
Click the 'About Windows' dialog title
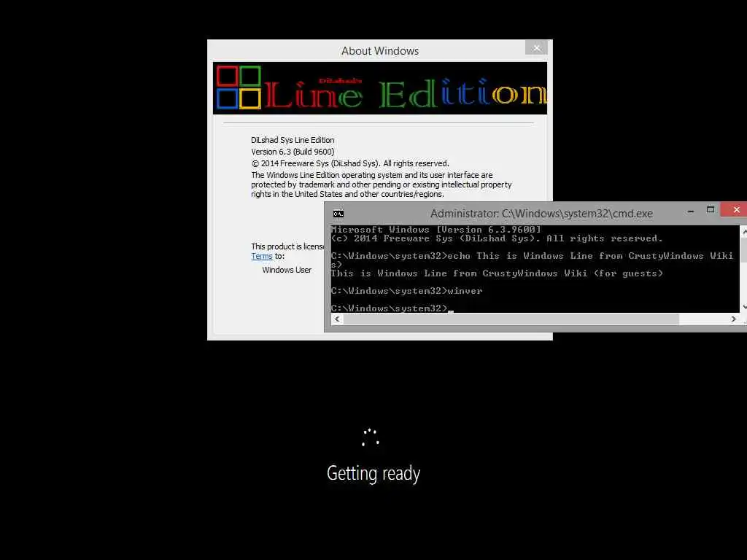(x=379, y=51)
